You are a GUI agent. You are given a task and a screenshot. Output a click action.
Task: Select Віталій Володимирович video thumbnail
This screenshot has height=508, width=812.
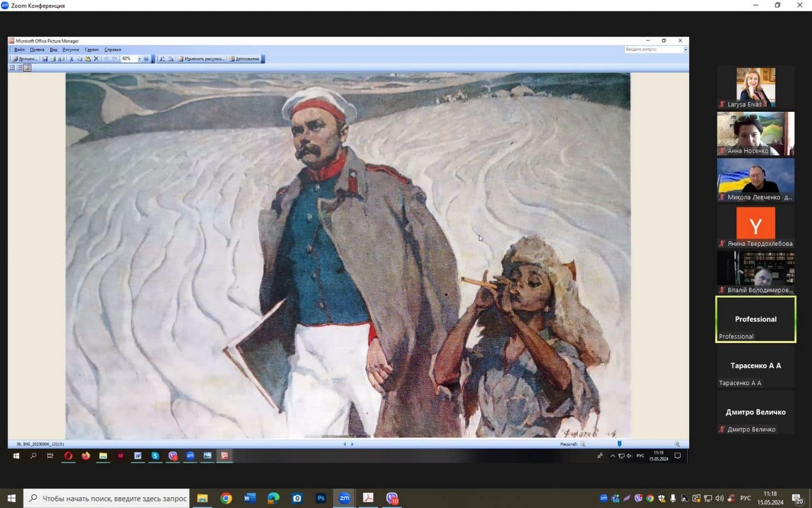tap(756, 272)
